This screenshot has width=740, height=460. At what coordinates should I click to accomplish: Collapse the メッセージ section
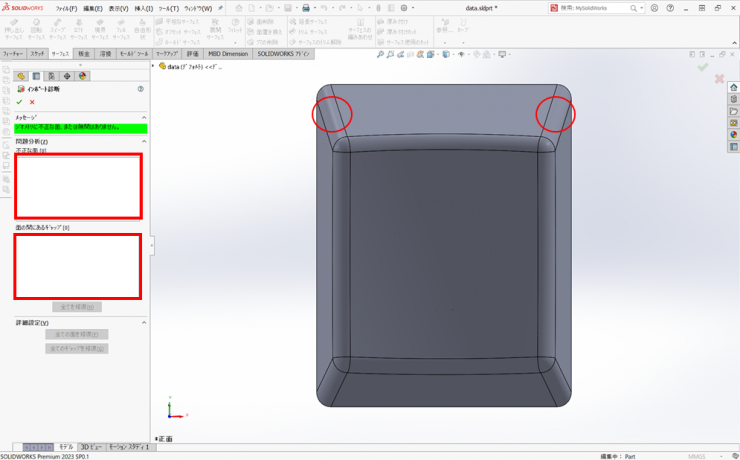point(143,117)
